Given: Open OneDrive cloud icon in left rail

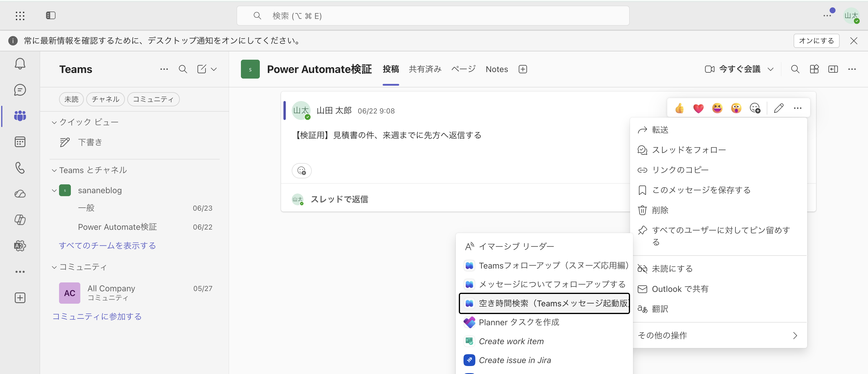Looking at the screenshot, I should [x=20, y=193].
